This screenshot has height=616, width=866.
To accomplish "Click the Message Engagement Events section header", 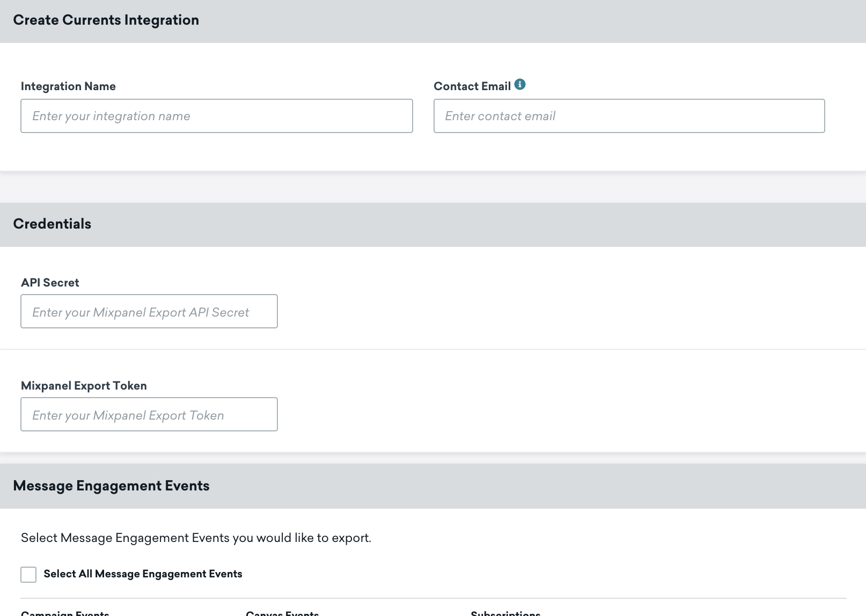I will (111, 486).
